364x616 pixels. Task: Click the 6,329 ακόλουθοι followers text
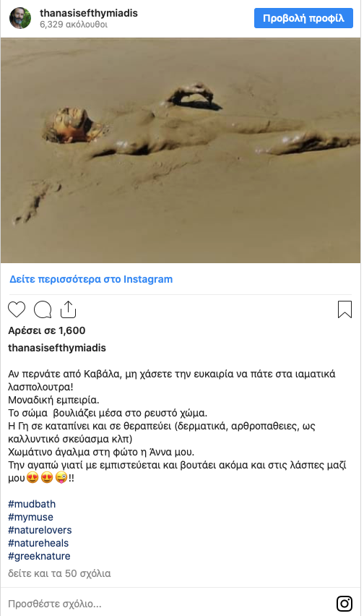pos(74,25)
